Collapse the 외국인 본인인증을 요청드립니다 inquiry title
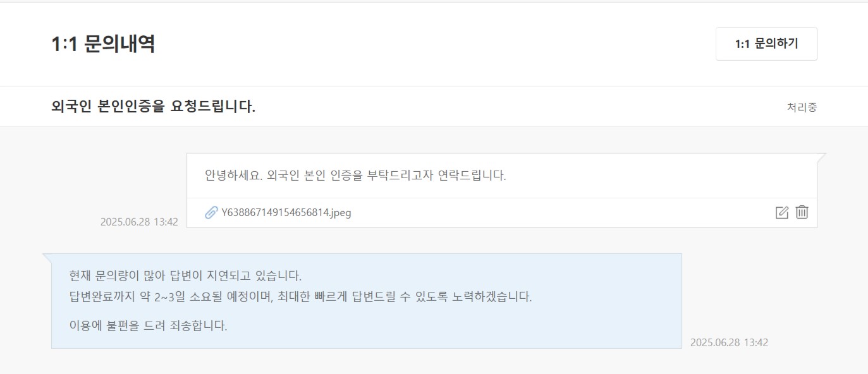 154,107
